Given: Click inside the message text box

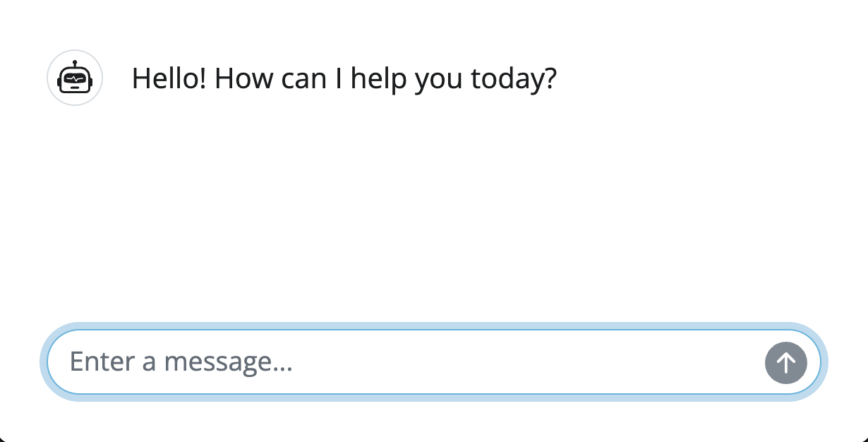Looking at the screenshot, I should [409, 362].
